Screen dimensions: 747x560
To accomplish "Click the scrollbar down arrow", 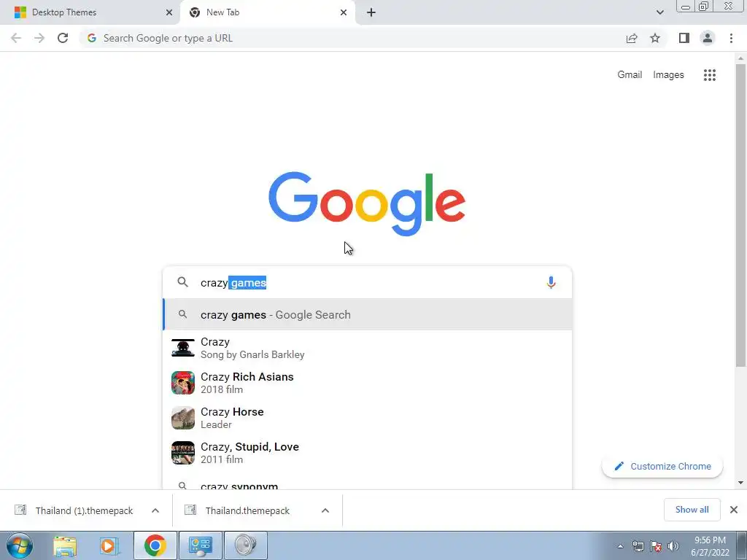I will pos(740,483).
